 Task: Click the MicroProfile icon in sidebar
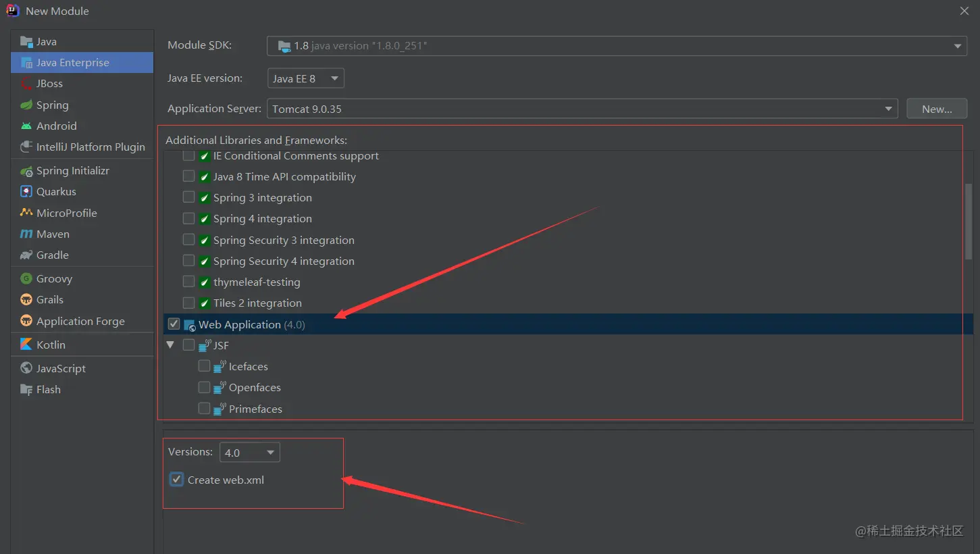(x=26, y=212)
